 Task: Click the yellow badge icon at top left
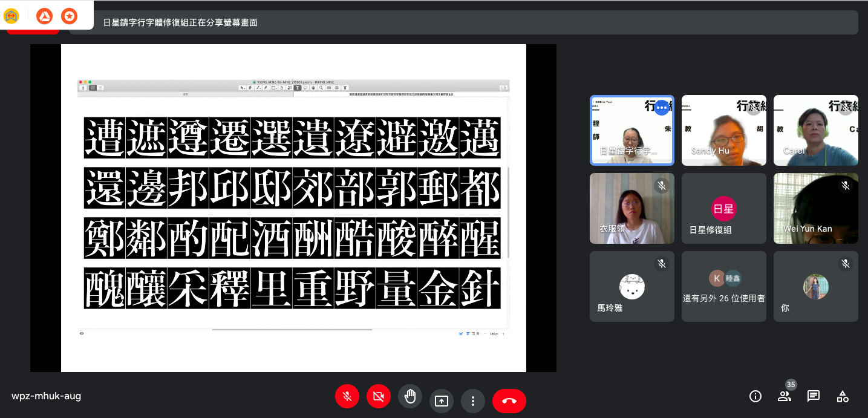[11, 16]
